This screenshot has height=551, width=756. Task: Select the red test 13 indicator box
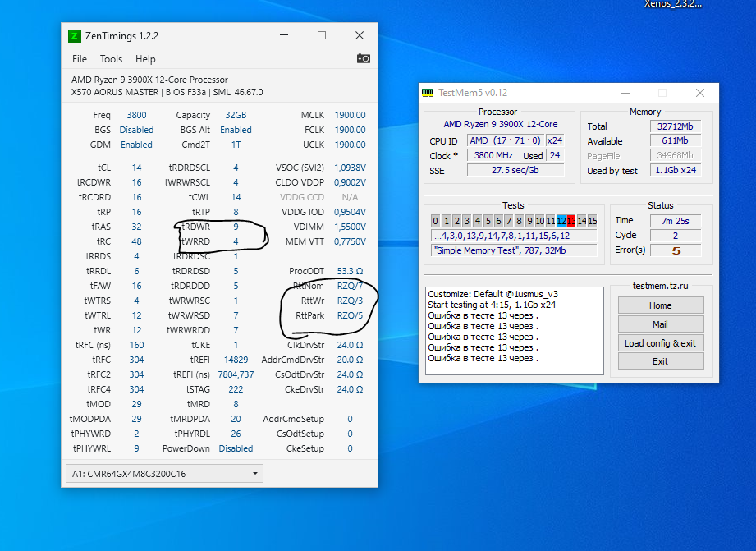pos(571,221)
